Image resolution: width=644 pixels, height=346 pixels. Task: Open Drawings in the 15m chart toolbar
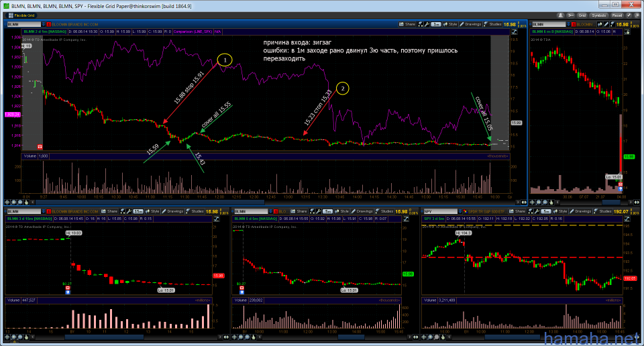coord(172,211)
